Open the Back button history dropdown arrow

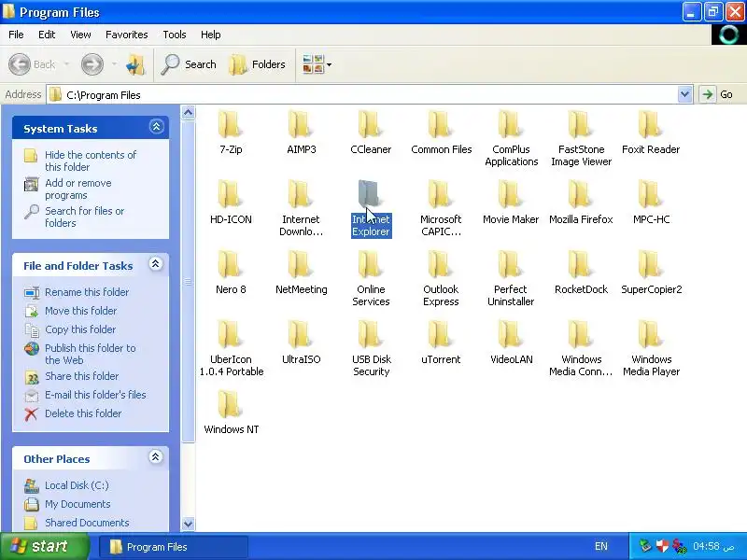point(66,64)
